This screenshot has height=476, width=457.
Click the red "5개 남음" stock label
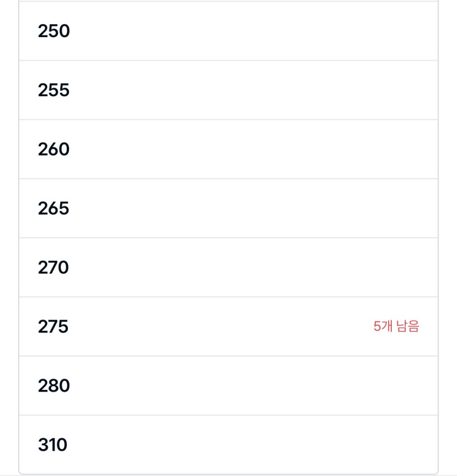396,326
